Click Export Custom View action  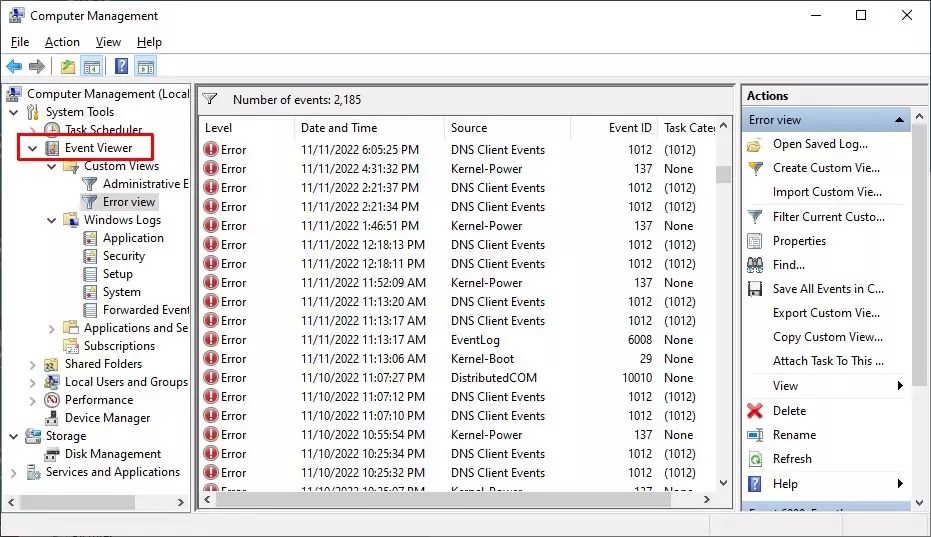[x=826, y=312]
